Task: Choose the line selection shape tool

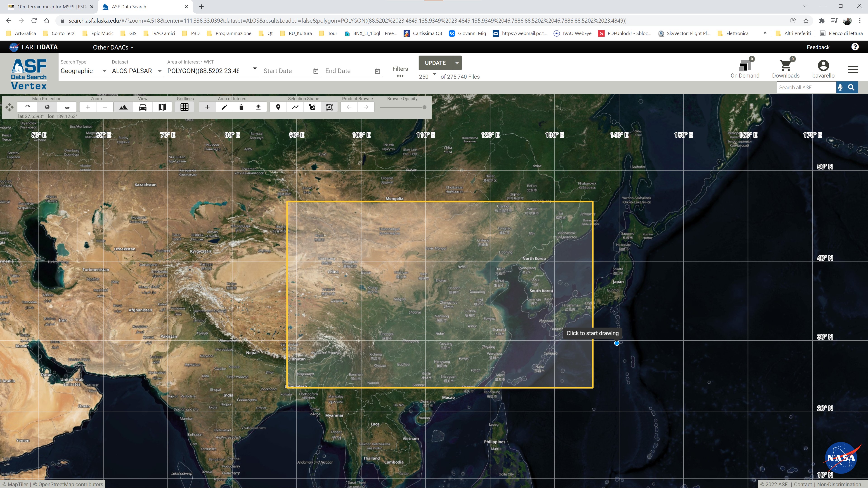Action: pos(295,107)
